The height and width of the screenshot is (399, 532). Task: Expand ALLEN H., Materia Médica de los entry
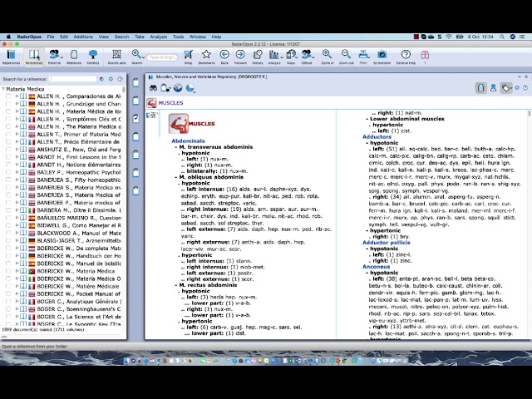[17, 111]
